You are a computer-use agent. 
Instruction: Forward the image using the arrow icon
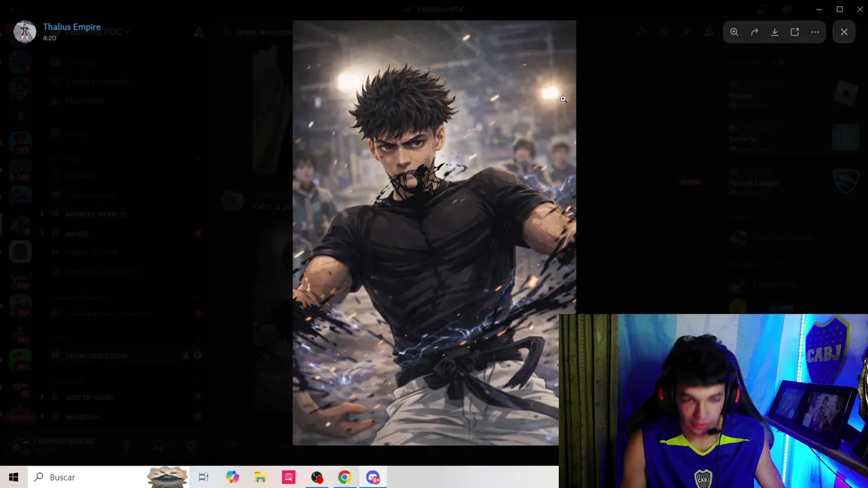pos(754,32)
